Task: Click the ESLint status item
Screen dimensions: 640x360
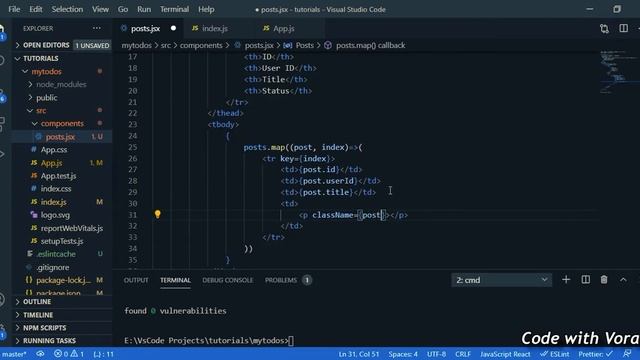Action: [554, 354]
